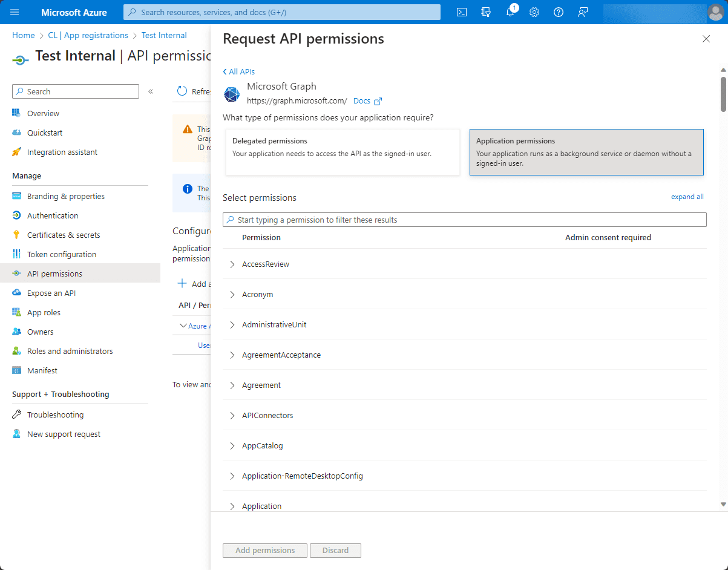This screenshot has width=728, height=570.
Task: Click the left menu Search field
Action: point(76,91)
